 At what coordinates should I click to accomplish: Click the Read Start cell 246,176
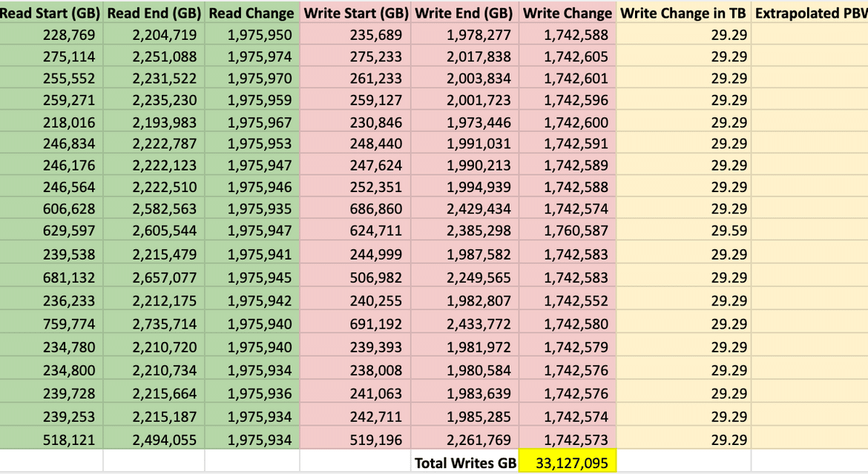tap(51, 165)
